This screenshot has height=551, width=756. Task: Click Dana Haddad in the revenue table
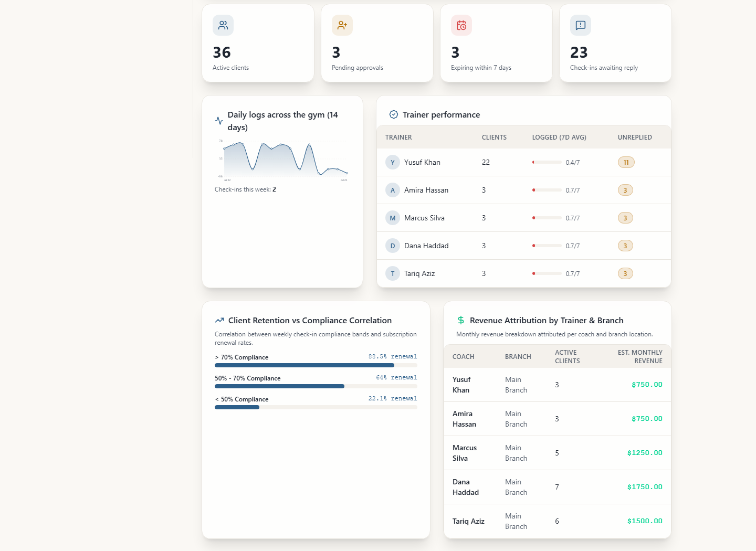coord(466,487)
